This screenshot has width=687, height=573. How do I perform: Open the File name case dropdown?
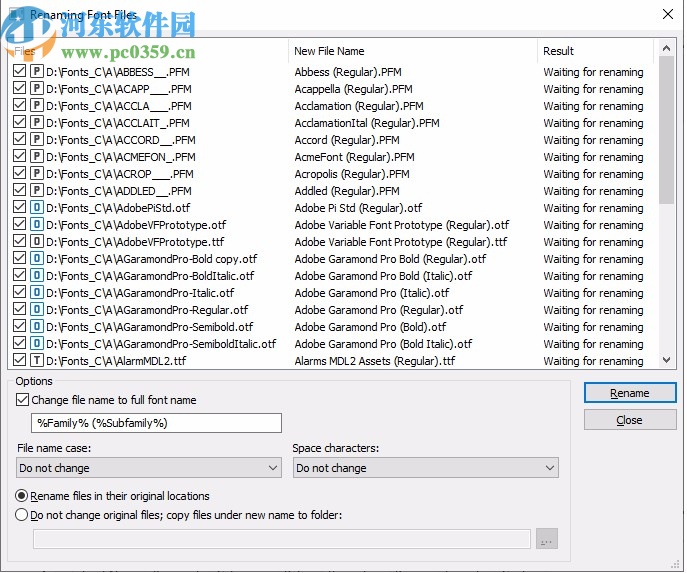pyautogui.click(x=149, y=468)
